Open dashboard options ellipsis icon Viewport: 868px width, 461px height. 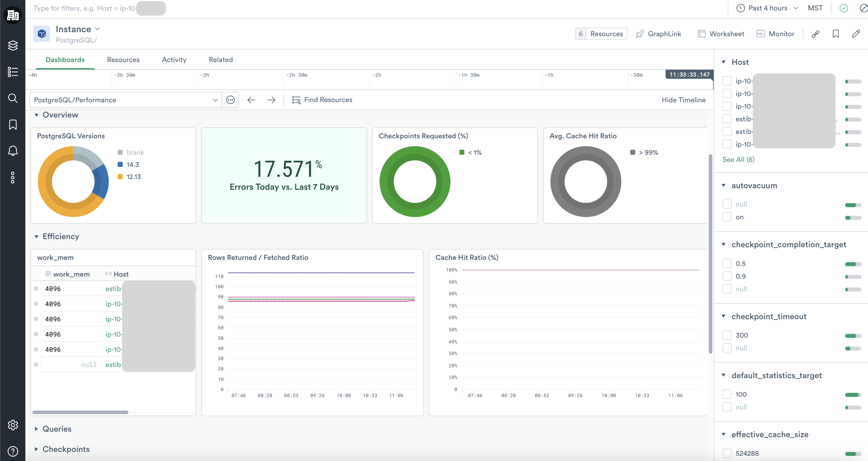230,100
